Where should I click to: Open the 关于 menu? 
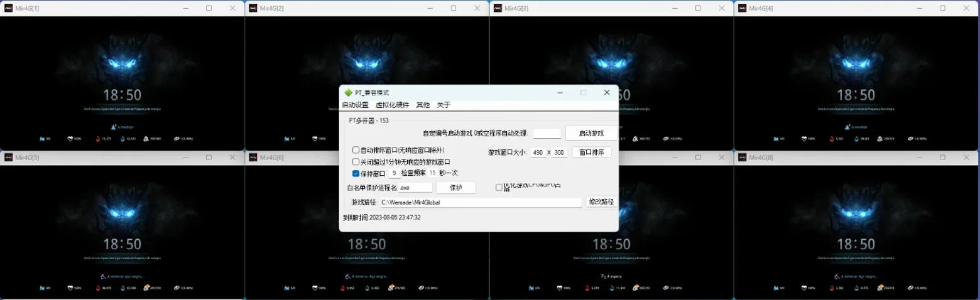pos(444,105)
